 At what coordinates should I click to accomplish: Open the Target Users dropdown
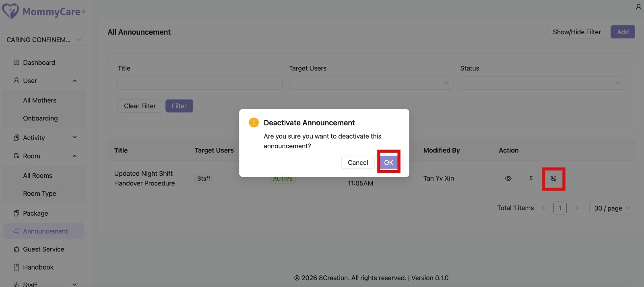pyautogui.click(x=371, y=83)
